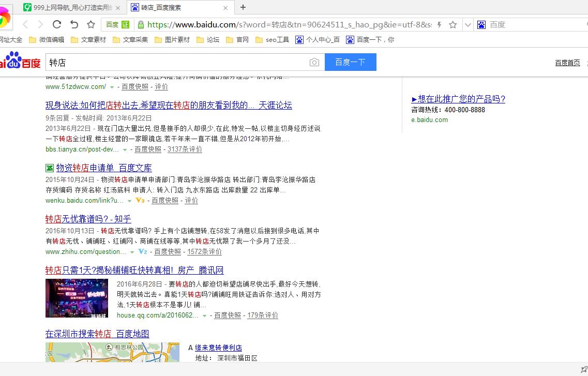The image size is (588, 376).
Task: Click the Baidu search input containing 转店
Action: (x=176, y=63)
